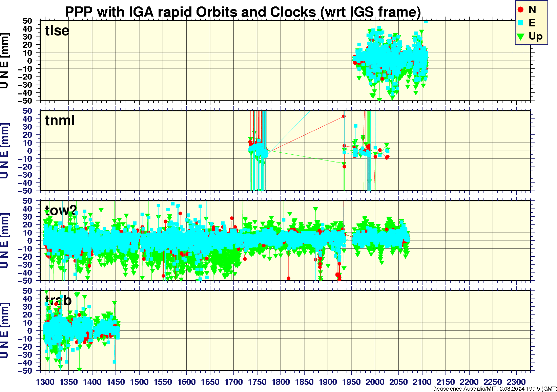
Task: Click x-axis tick label 1800
Action: point(281,382)
